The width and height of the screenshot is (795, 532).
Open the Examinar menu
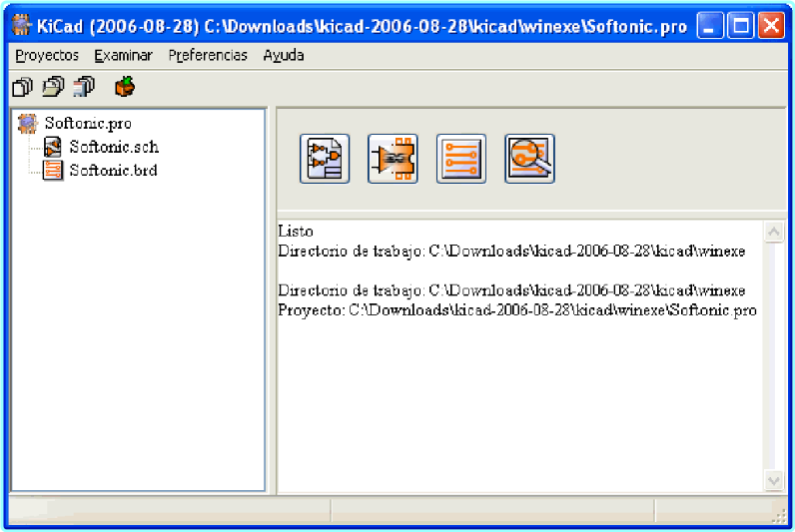123,55
